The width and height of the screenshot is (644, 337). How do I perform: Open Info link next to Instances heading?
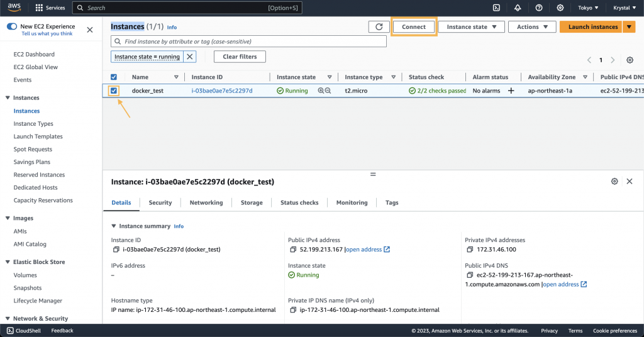click(172, 27)
